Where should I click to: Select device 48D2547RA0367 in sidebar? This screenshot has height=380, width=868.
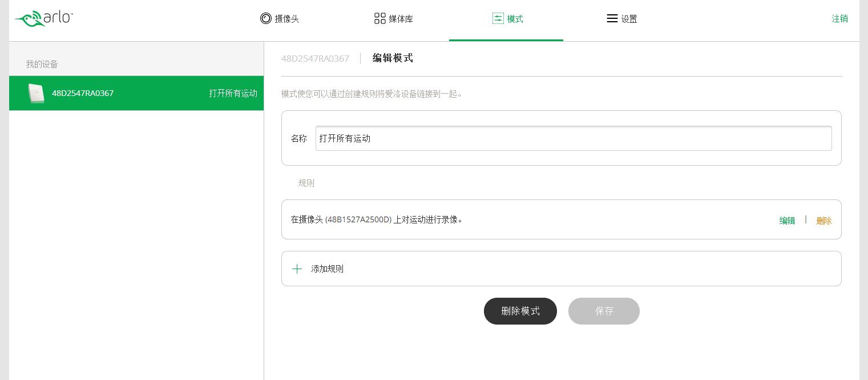tap(83, 93)
